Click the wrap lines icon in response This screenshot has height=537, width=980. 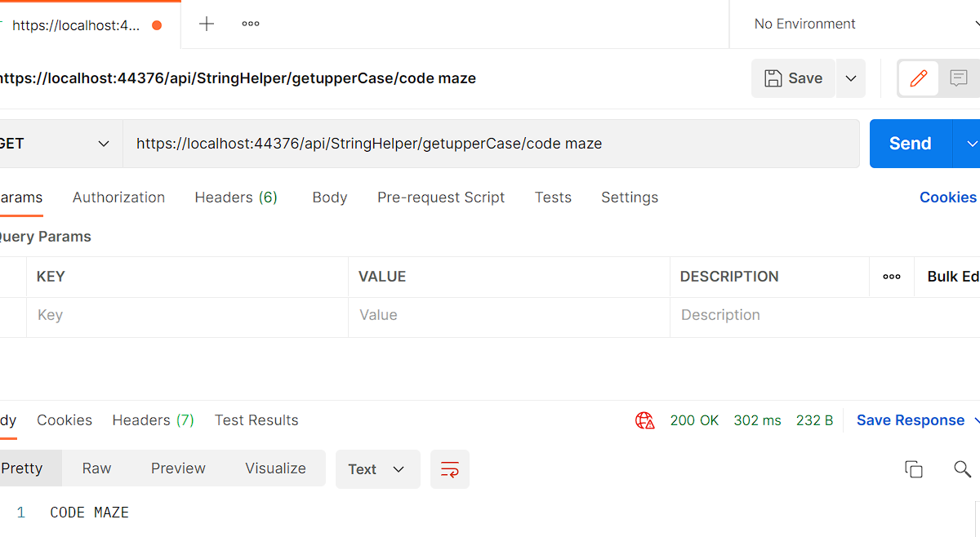tap(450, 469)
